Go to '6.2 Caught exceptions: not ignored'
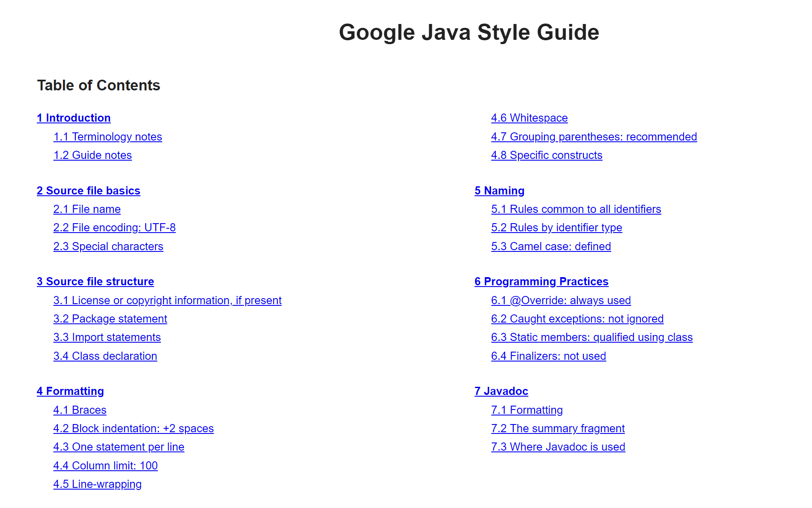812x508 pixels. 577,319
